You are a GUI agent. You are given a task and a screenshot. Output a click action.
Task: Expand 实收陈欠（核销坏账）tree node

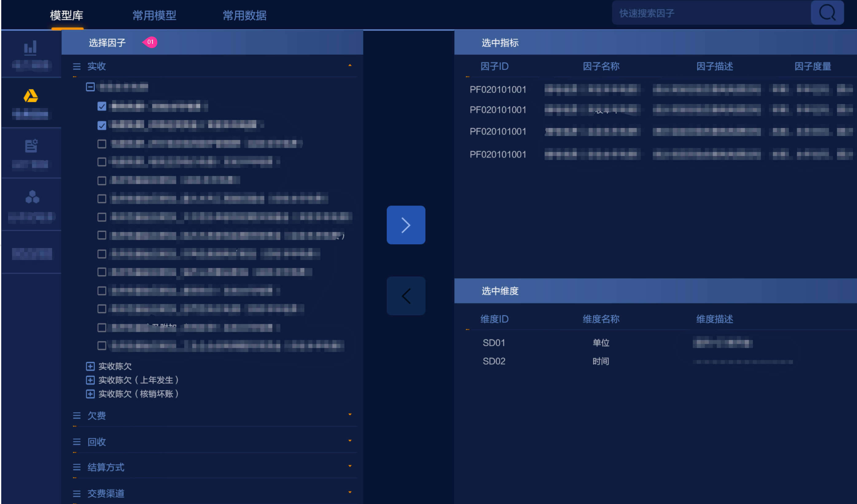pyautogui.click(x=90, y=394)
